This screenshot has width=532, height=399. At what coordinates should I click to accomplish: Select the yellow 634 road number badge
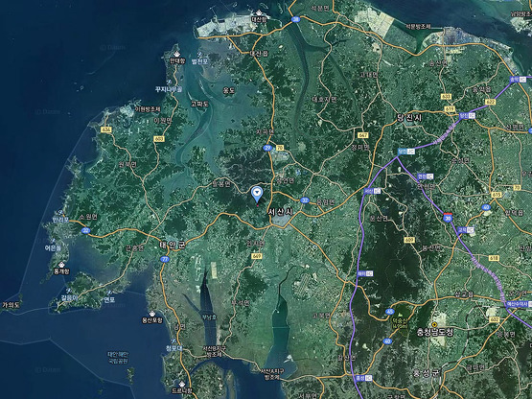(x=105, y=129)
